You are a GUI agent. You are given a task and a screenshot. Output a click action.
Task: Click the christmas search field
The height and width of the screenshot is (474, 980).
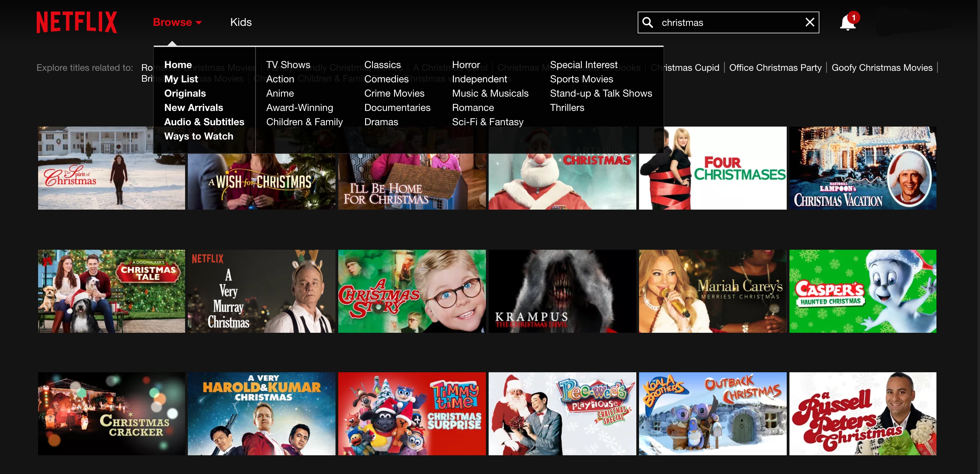tap(728, 22)
